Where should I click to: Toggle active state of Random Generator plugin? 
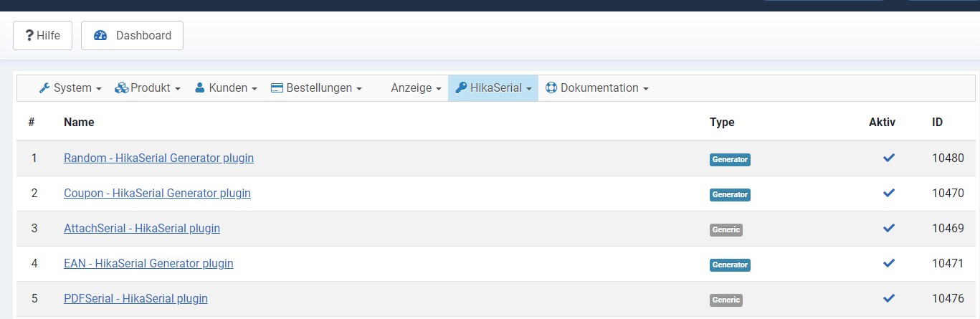pyautogui.click(x=889, y=158)
